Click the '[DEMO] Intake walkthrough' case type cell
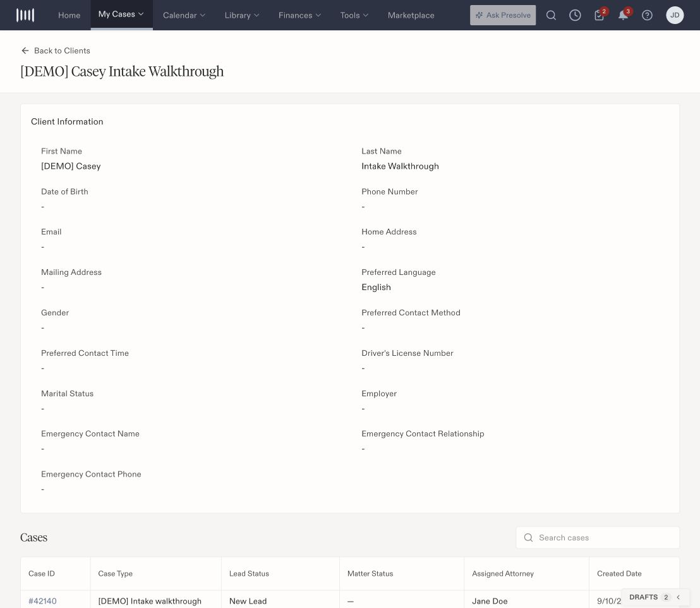 click(x=150, y=601)
